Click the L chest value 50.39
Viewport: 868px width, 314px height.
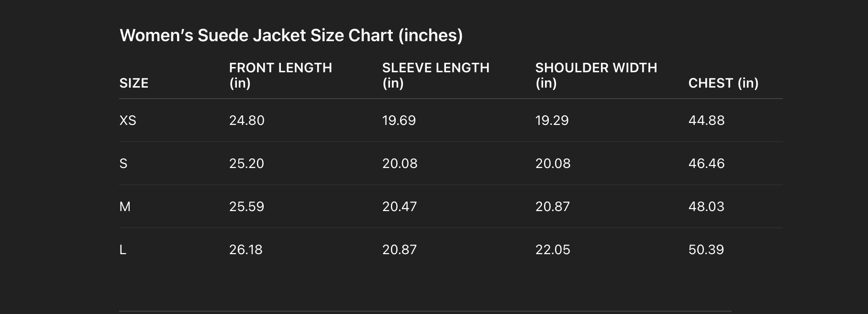pos(706,250)
